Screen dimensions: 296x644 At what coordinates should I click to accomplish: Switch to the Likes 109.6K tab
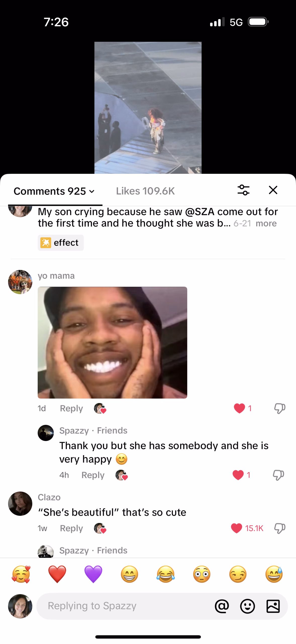click(145, 191)
